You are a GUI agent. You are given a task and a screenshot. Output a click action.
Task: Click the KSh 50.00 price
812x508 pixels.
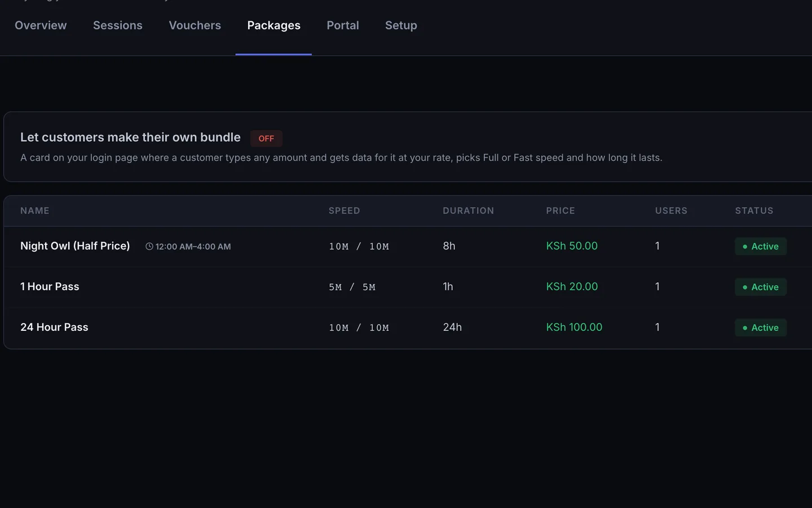coord(572,246)
